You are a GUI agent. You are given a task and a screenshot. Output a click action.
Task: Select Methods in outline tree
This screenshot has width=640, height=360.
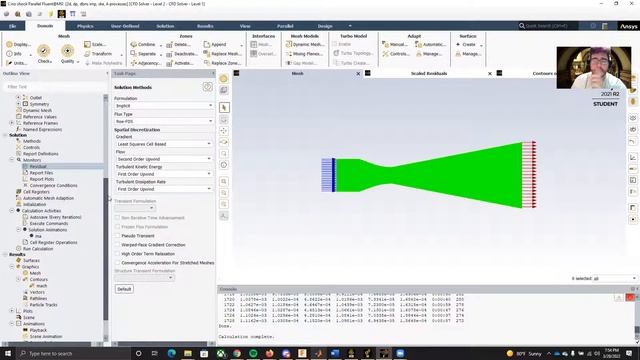(x=32, y=141)
